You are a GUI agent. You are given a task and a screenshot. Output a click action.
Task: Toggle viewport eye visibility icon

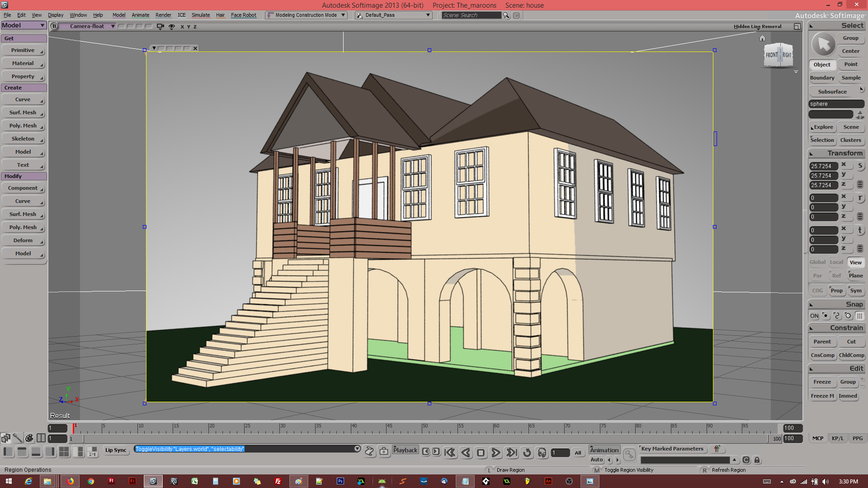click(172, 26)
